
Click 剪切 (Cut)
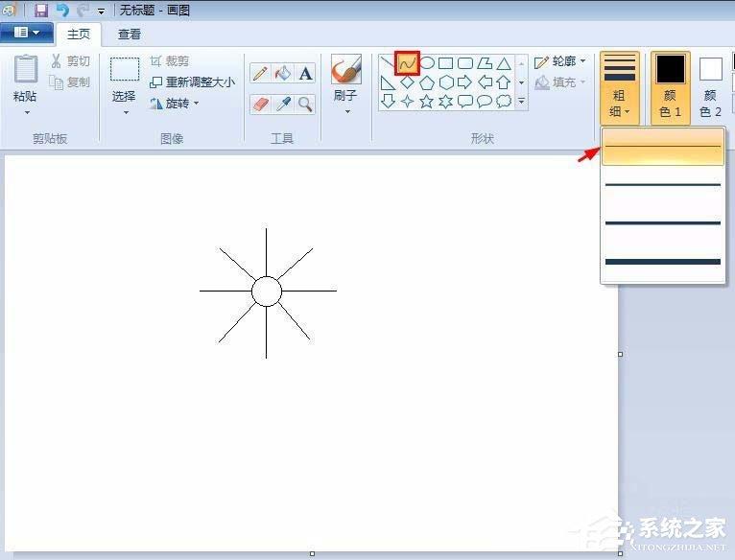[70, 61]
